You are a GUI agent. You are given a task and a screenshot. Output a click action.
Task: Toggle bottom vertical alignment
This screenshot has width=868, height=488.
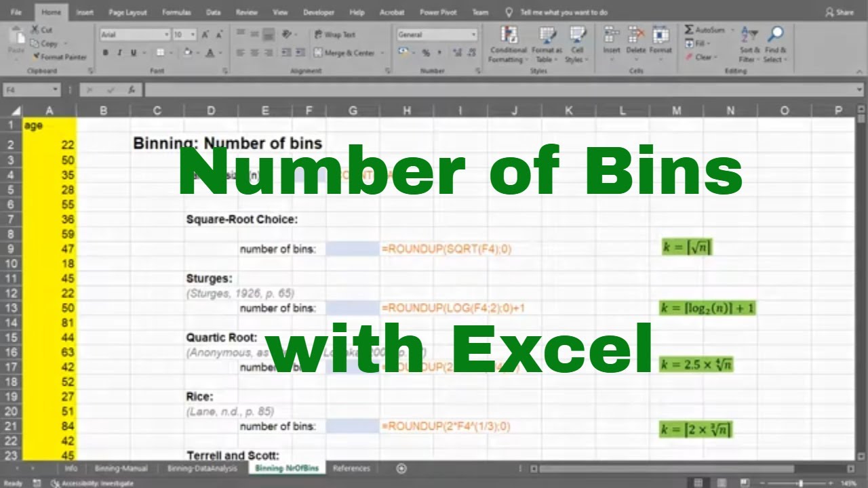(268, 34)
